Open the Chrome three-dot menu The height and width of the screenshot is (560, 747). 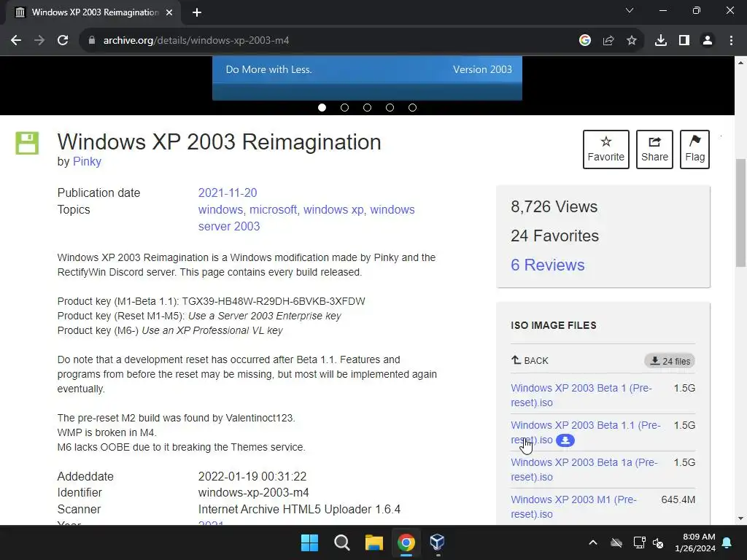click(x=731, y=41)
